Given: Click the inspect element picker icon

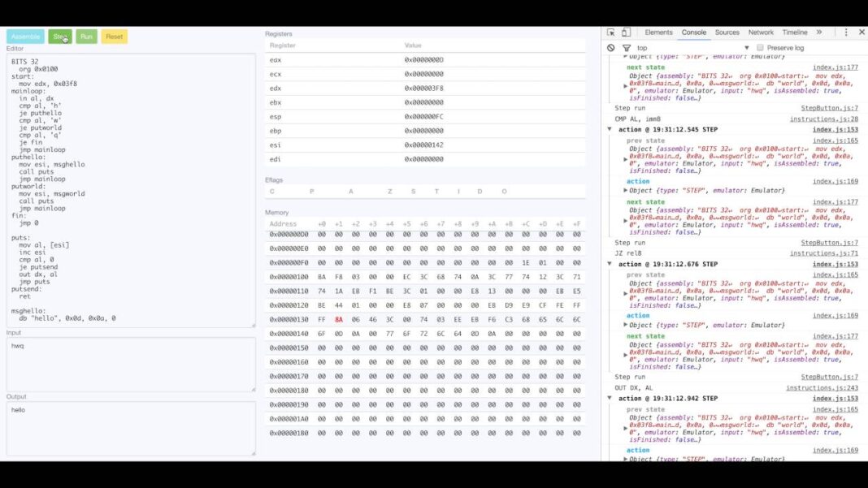Looking at the screenshot, I should pos(610,32).
